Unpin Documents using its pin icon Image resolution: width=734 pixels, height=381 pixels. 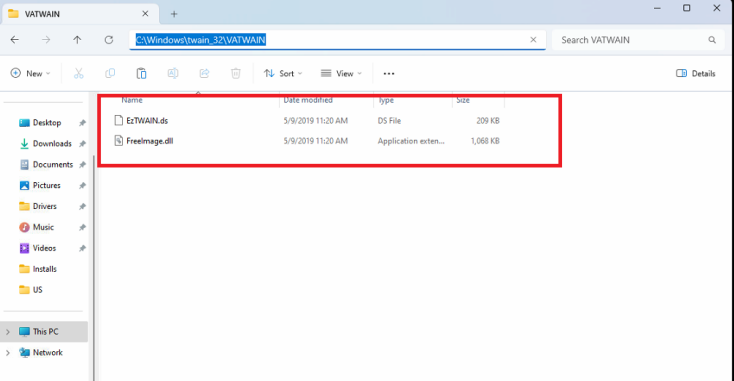[x=82, y=165]
